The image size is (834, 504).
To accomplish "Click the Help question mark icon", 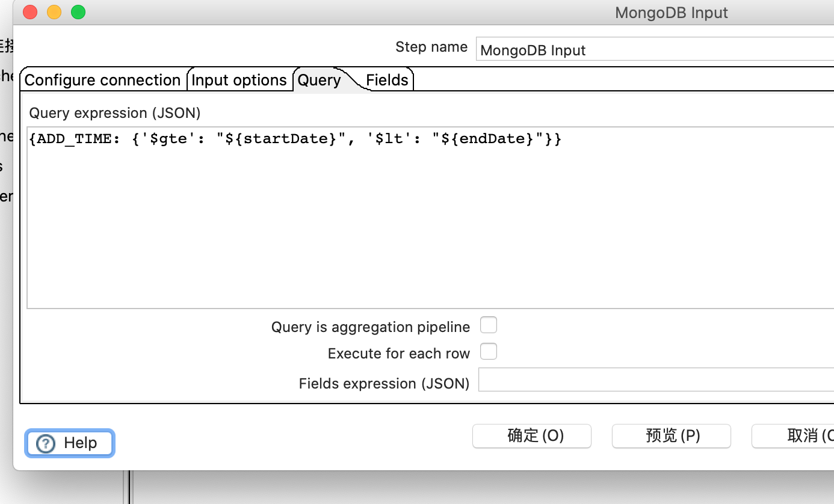I will (45, 443).
